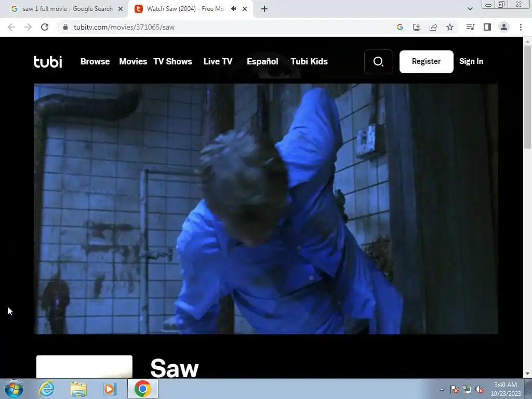Screen dimensions: 532x399
Task: Select the Watch Saw (2004) tab
Action: [x=190, y=9]
